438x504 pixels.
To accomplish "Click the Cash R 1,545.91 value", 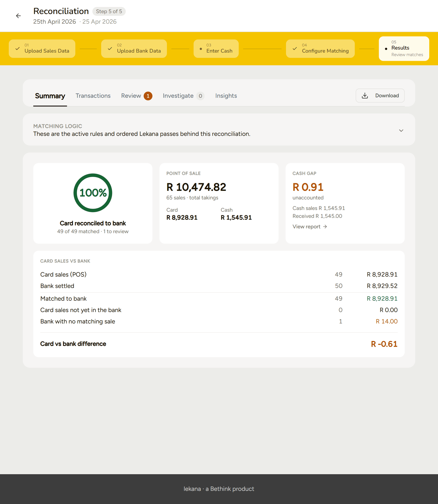I will [x=236, y=218].
